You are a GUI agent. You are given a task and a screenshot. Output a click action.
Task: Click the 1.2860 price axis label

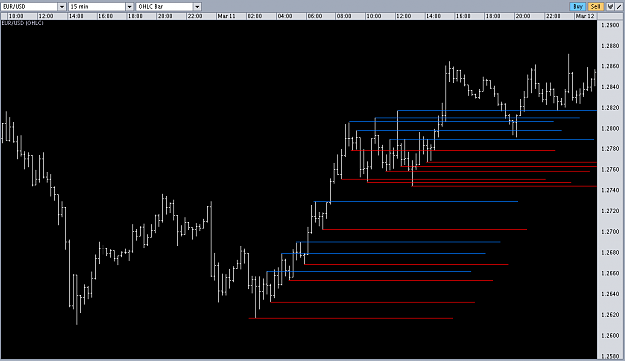click(610, 66)
